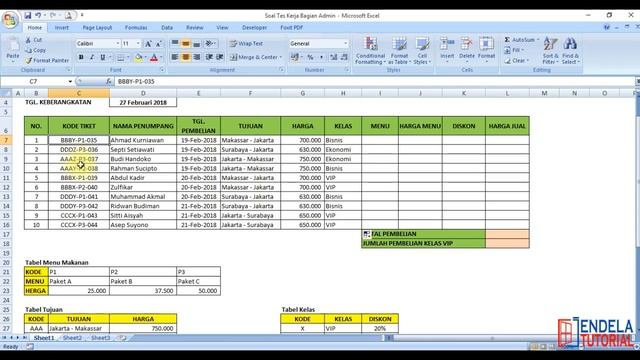Screen dimensions: 640x360
Task: Decrease the cell indent
Action: click(209, 57)
